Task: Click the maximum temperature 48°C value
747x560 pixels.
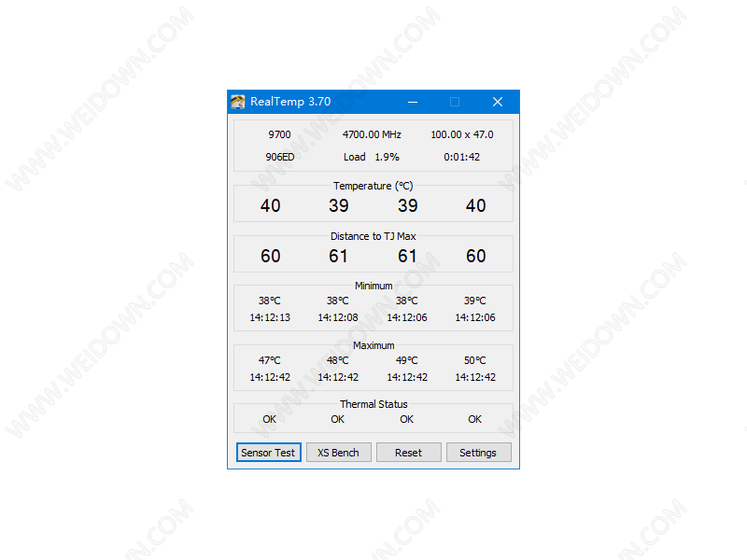Action: click(338, 360)
